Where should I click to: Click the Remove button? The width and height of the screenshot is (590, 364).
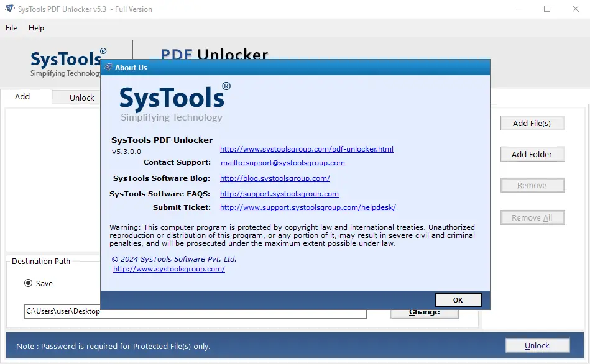pyautogui.click(x=532, y=185)
